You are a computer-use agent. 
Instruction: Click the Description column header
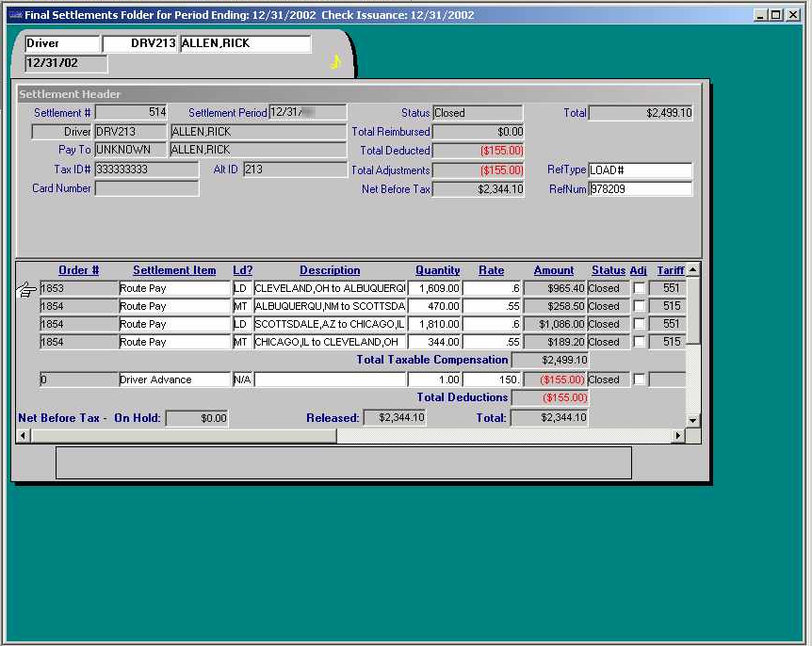tap(330, 270)
